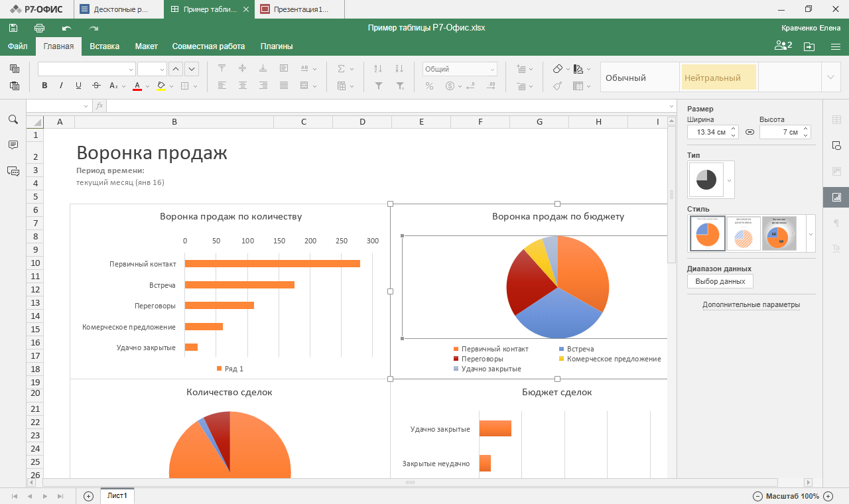Click the AutoSum sigma icon
Screen dimensions: 849x504
point(342,68)
